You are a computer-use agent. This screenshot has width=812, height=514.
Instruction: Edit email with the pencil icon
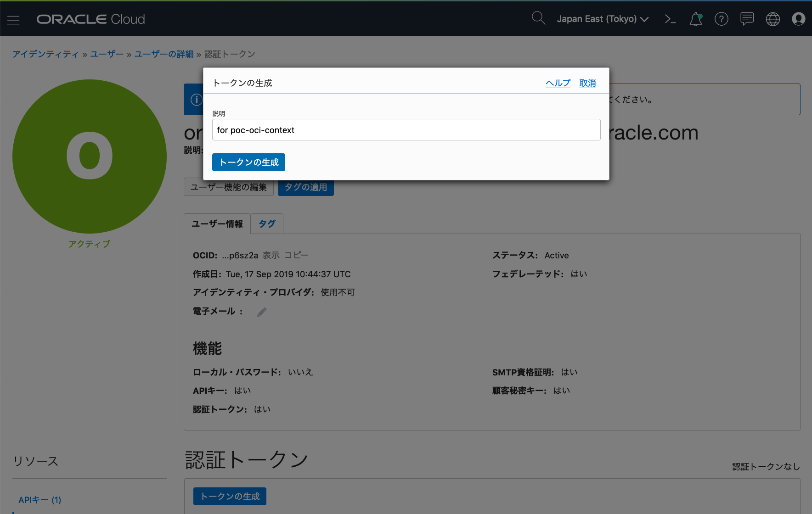point(262,312)
